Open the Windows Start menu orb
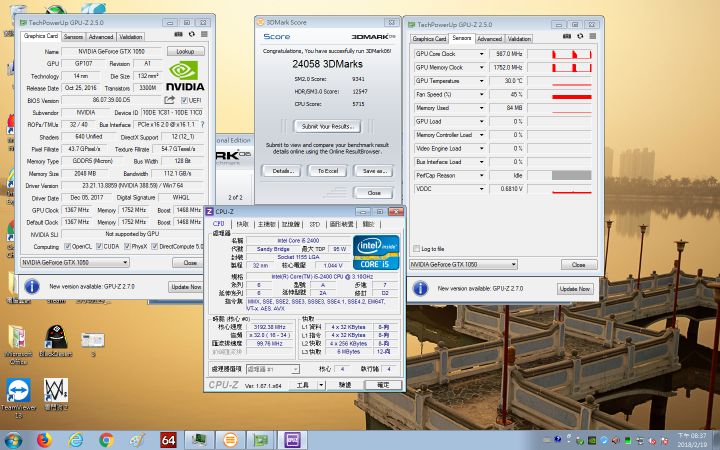Viewport: 720px width, 450px height. pos(13,440)
